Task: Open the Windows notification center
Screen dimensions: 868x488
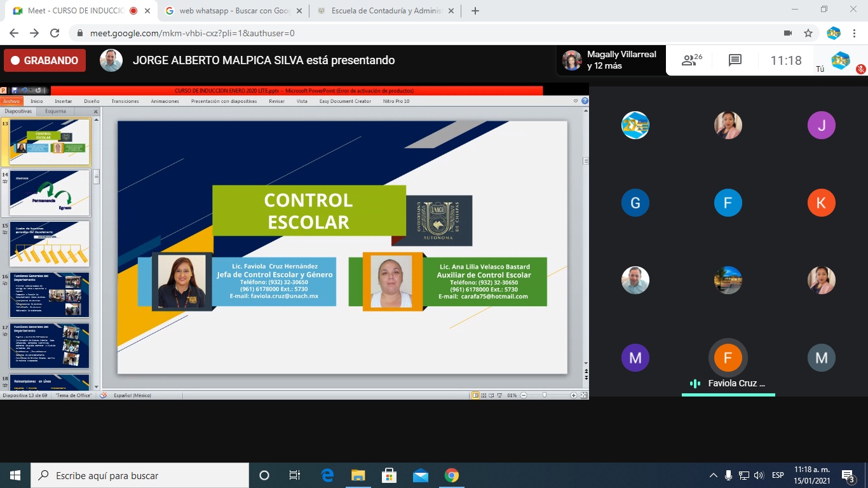Action: (848, 475)
